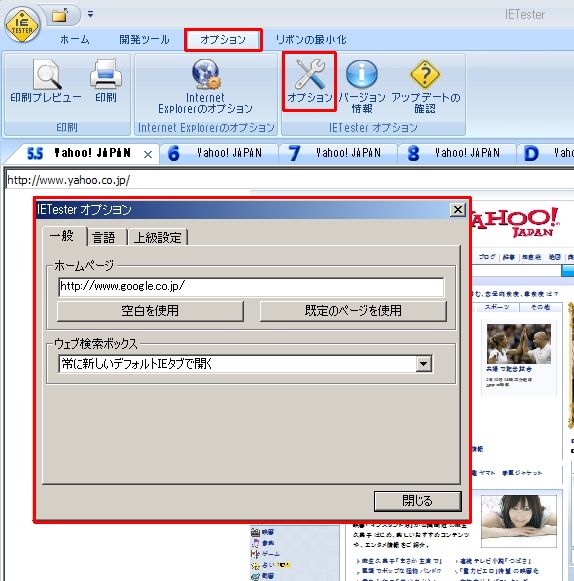Switch to the 開発ツール ribbon tab
Image resolution: width=574 pixels, height=581 pixels.
(x=144, y=39)
